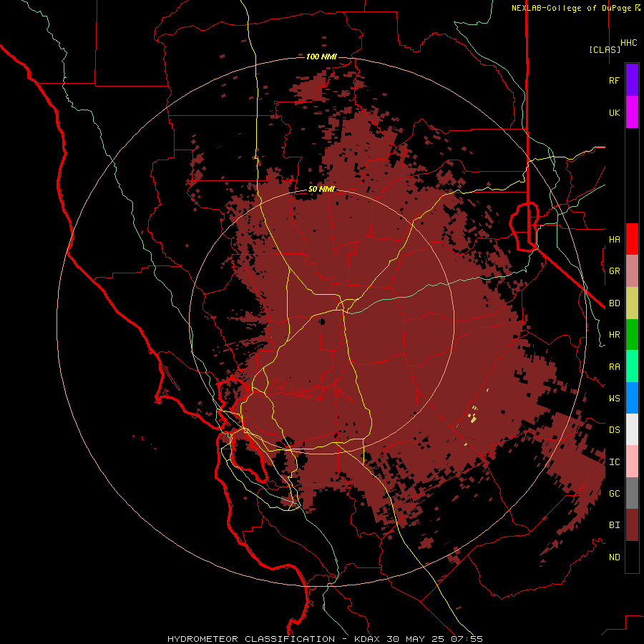
Task: Click the UK legend label
Action: tap(614, 112)
